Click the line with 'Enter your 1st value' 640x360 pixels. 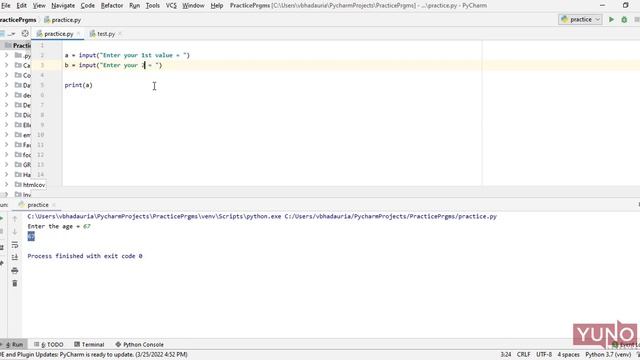tap(127, 55)
